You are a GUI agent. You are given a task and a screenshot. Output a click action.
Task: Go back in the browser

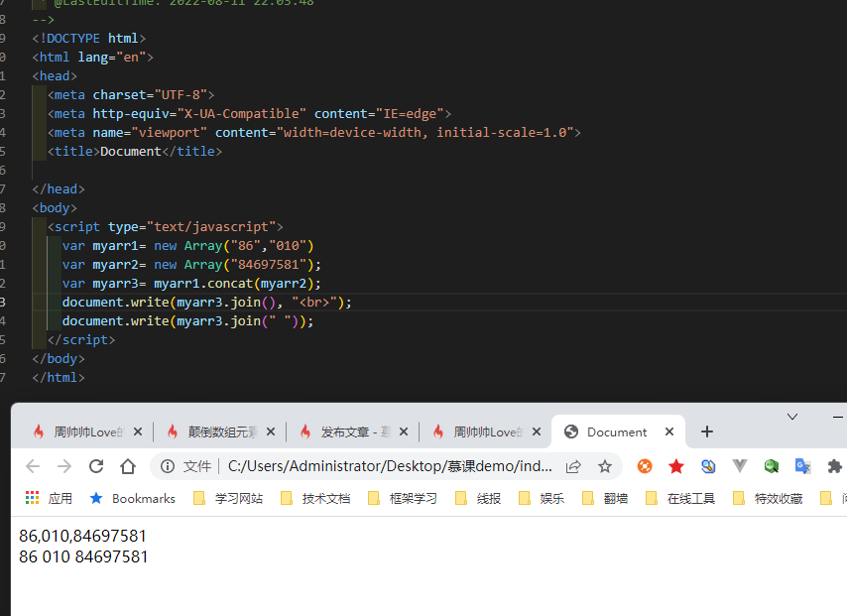(x=33, y=466)
